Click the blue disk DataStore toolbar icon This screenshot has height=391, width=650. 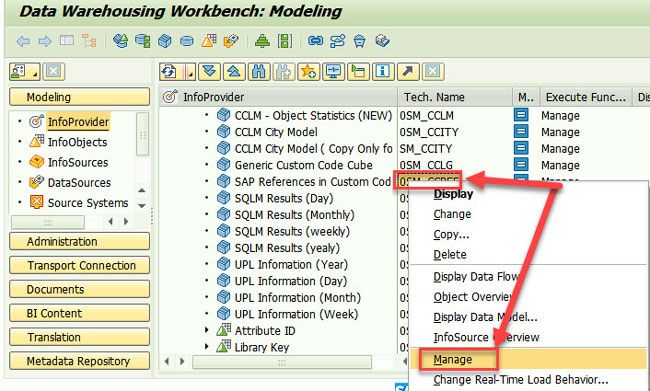[x=187, y=41]
